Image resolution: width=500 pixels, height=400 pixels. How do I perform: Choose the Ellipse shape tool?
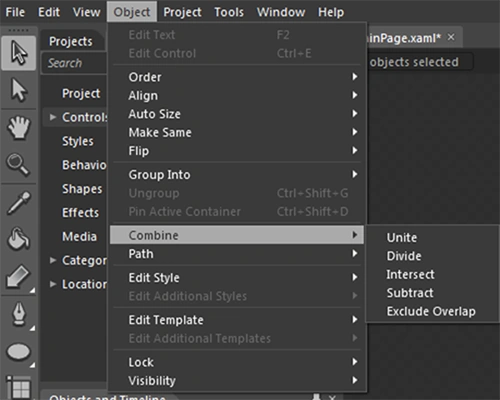pos(19,352)
